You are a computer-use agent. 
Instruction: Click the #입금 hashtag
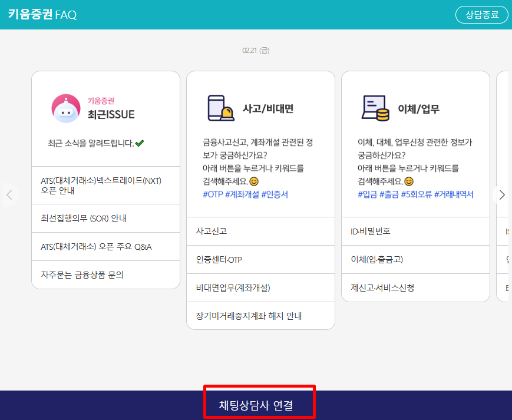(367, 194)
